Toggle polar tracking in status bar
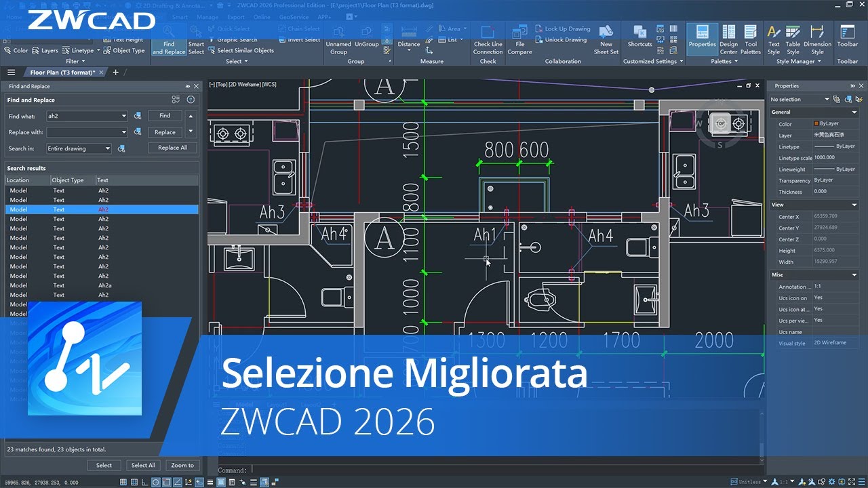The height and width of the screenshot is (488, 868). pyautogui.click(x=156, y=482)
